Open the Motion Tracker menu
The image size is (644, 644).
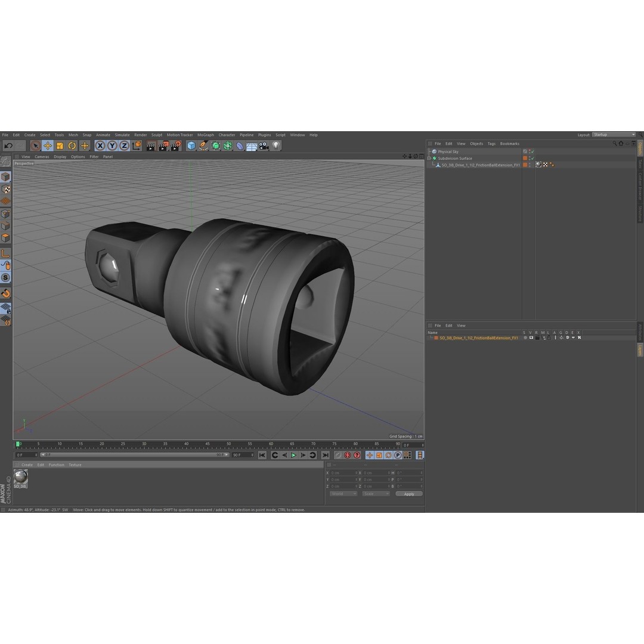179,135
